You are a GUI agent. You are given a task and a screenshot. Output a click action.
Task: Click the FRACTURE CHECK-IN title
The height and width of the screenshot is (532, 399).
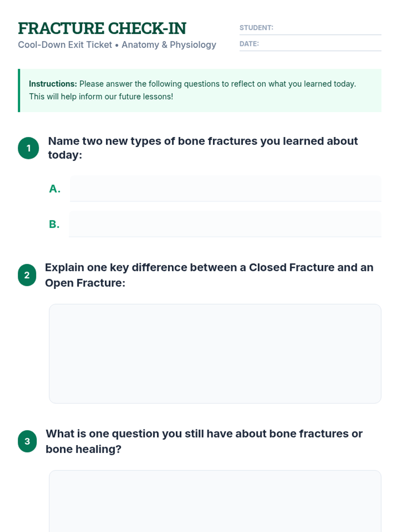[102, 28]
